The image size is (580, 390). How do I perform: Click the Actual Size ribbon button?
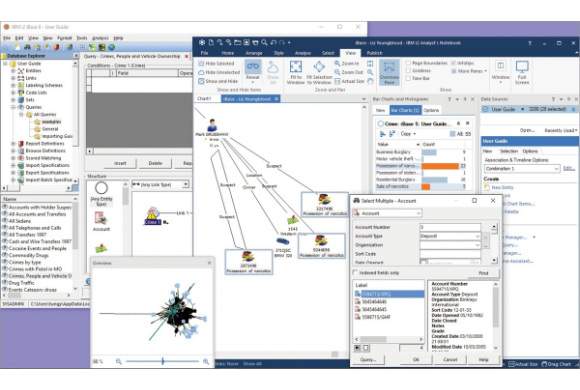pos(349,81)
